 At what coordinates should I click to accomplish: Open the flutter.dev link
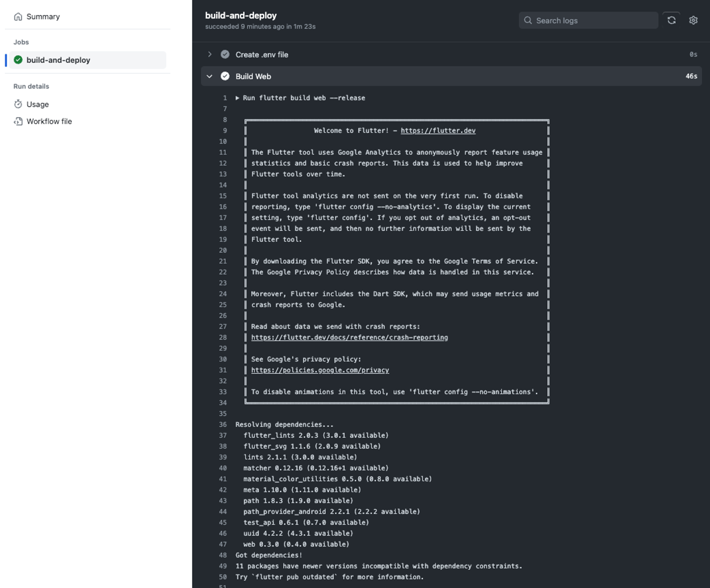pyautogui.click(x=438, y=131)
